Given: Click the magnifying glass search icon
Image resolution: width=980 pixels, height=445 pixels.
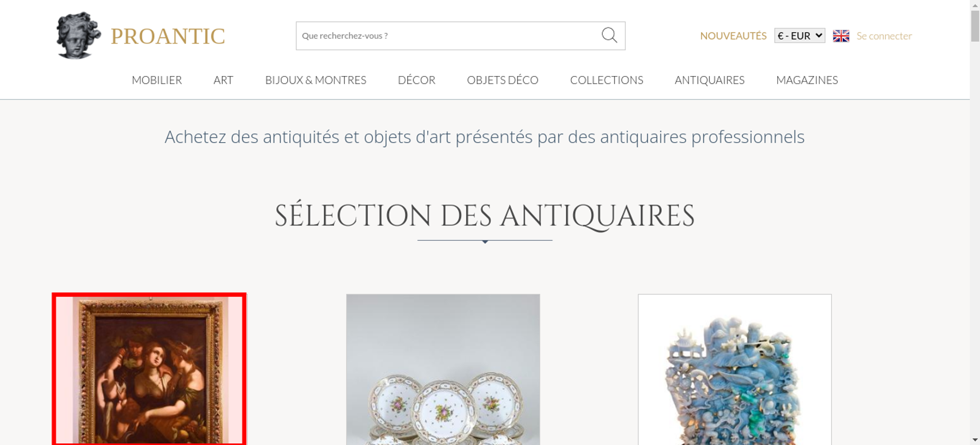Looking at the screenshot, I should (609, 35).
